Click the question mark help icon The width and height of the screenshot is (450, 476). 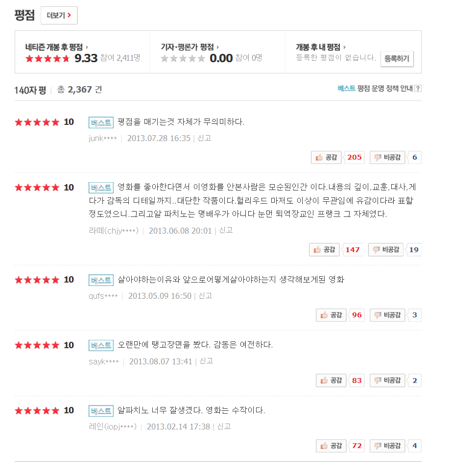(x=418, y=89)
